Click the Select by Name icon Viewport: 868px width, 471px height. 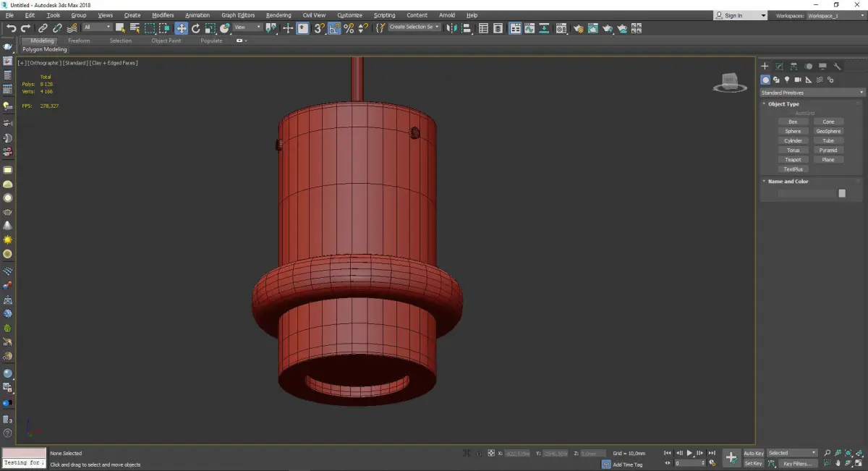(x=135, y=28)
